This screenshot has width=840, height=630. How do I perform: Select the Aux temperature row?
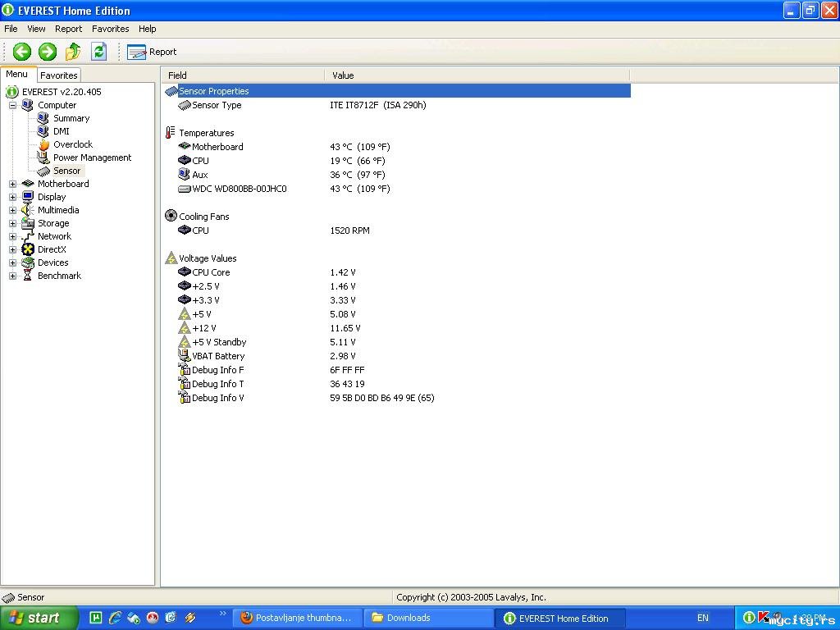(398, 175)
